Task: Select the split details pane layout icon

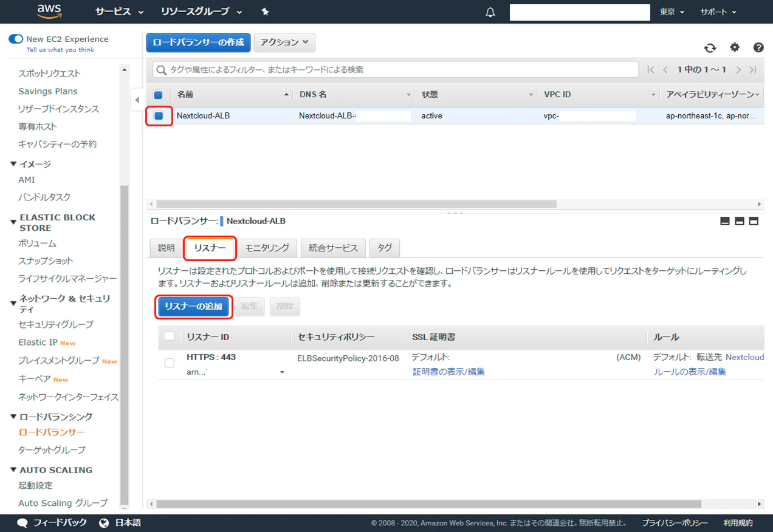Action: click(740, 221)
